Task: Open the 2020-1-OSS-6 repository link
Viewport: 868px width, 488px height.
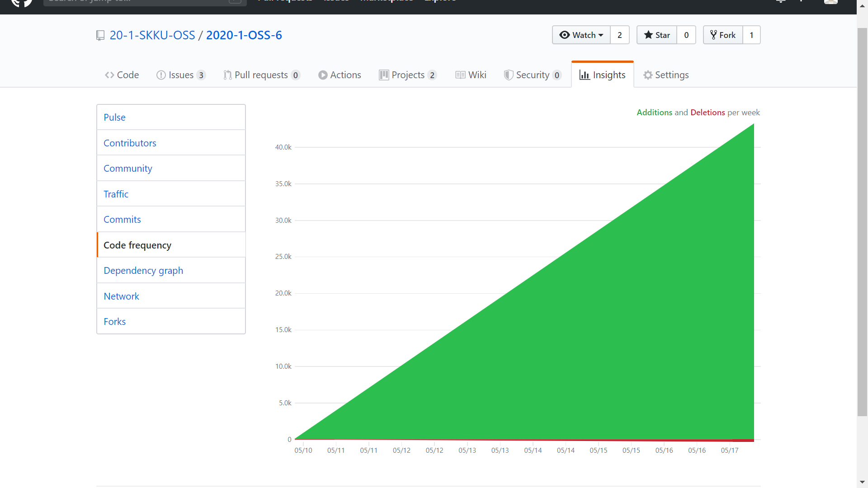Action: pos(244,35)
